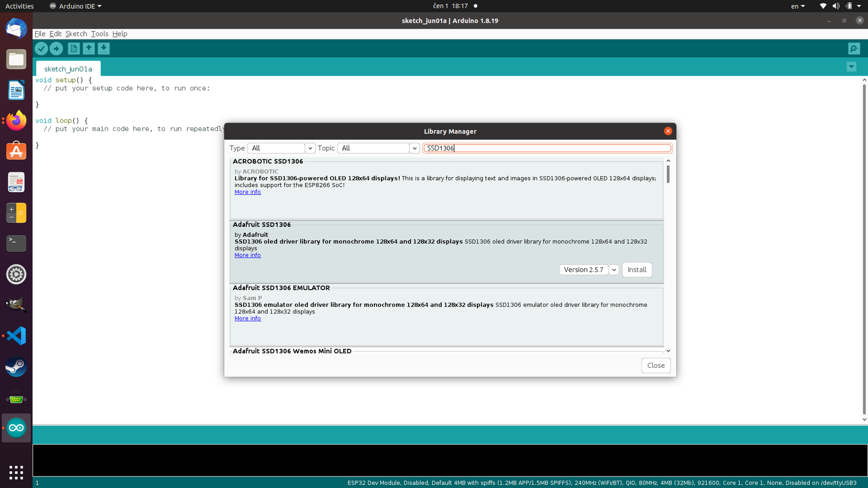
Task: Click the library list scrollbar thumb
Action: [x=668, y=174]
